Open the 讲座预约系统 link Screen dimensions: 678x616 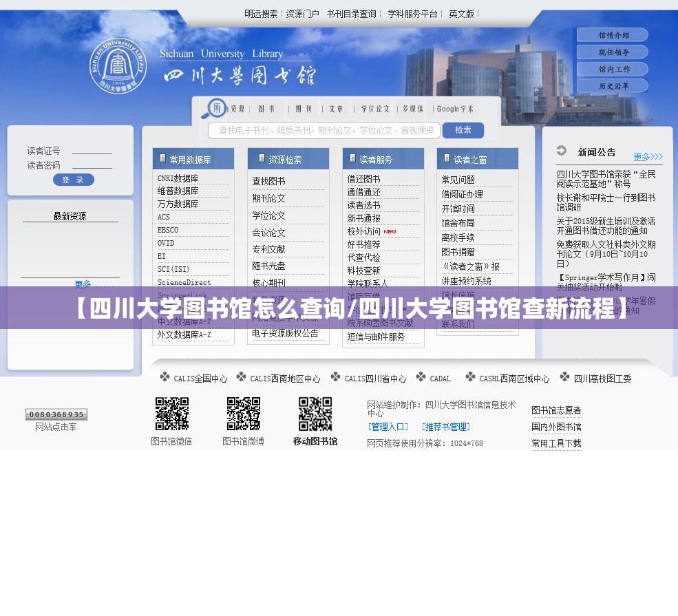pyautogui.click(x=467, y=281)
